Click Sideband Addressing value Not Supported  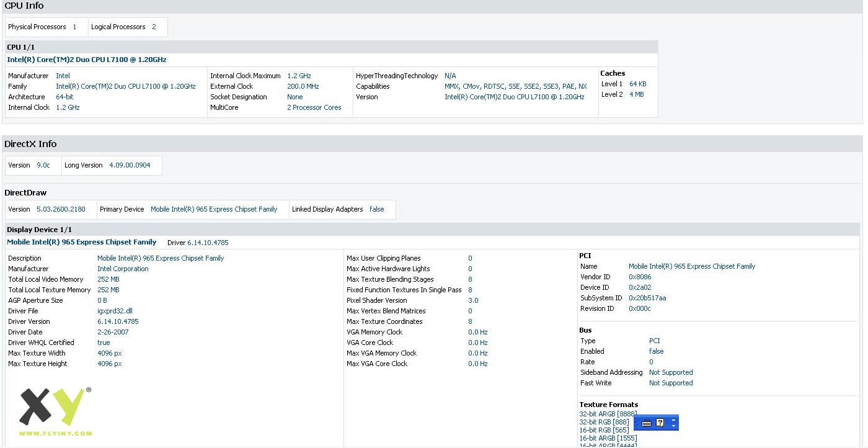[671, 372]
